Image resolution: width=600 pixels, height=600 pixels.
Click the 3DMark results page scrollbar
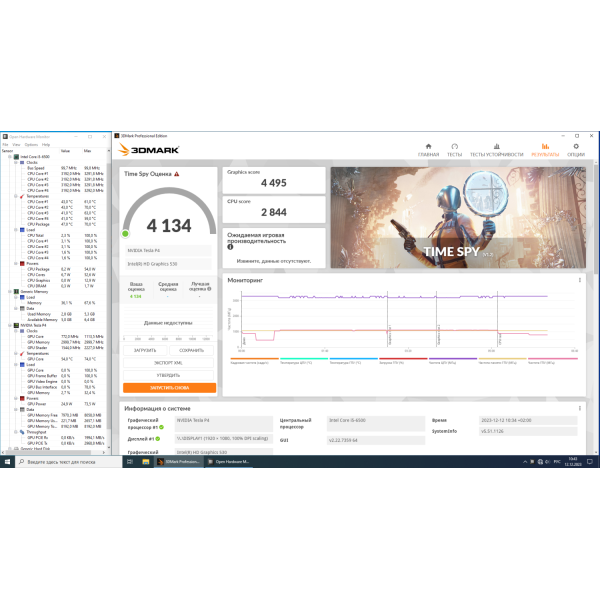[596, 218]
